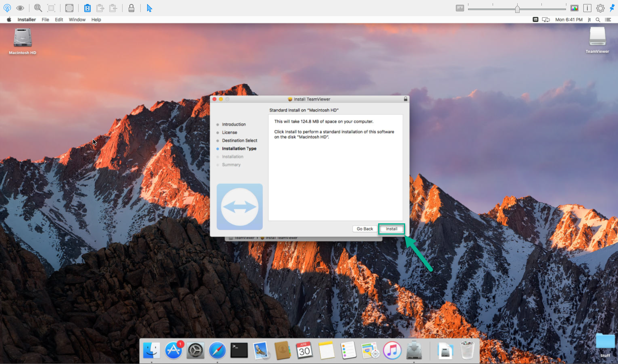Click the image quality picture icon
618x364 pixels.
(460, 8)
